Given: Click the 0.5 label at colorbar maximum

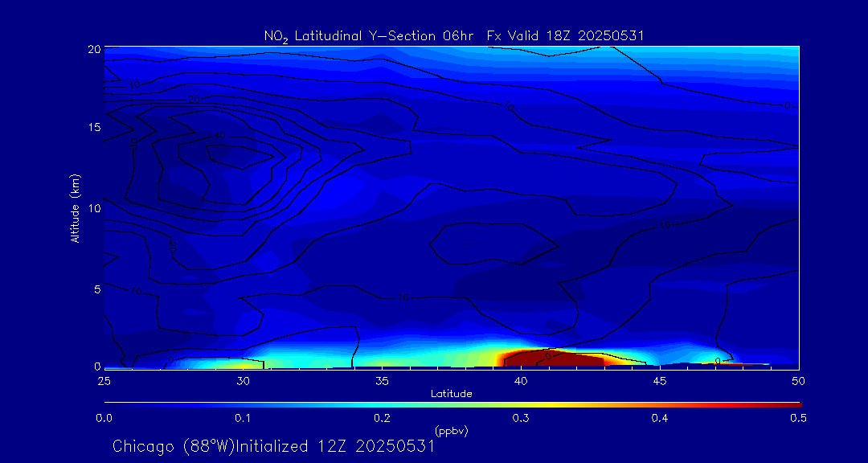Looking at the screenshot, I should coord(799,418).
